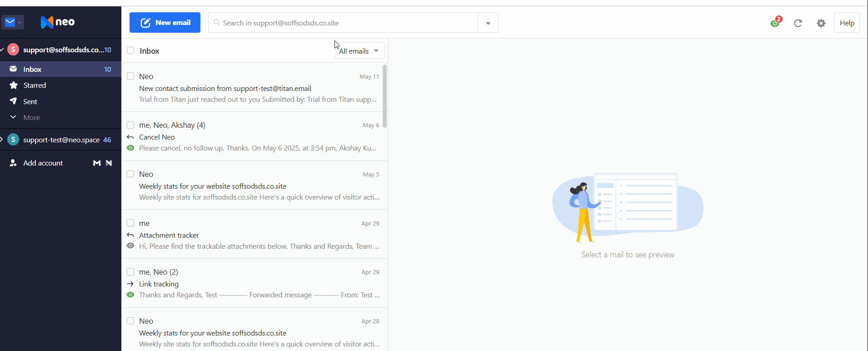Open the May 5 Weekly stats email
868x351 pixels.
click(x=254, y=186)
